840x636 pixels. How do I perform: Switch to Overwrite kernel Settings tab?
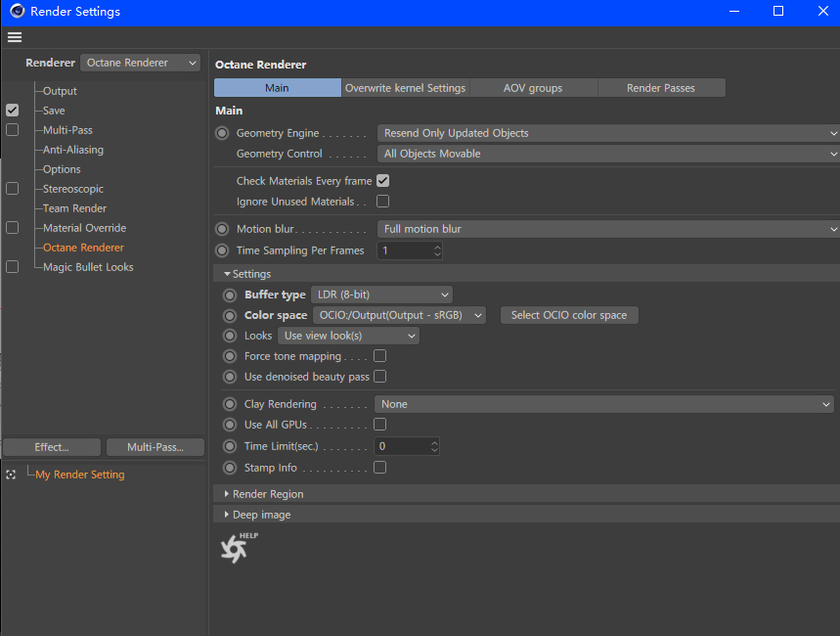pos(406,88)
